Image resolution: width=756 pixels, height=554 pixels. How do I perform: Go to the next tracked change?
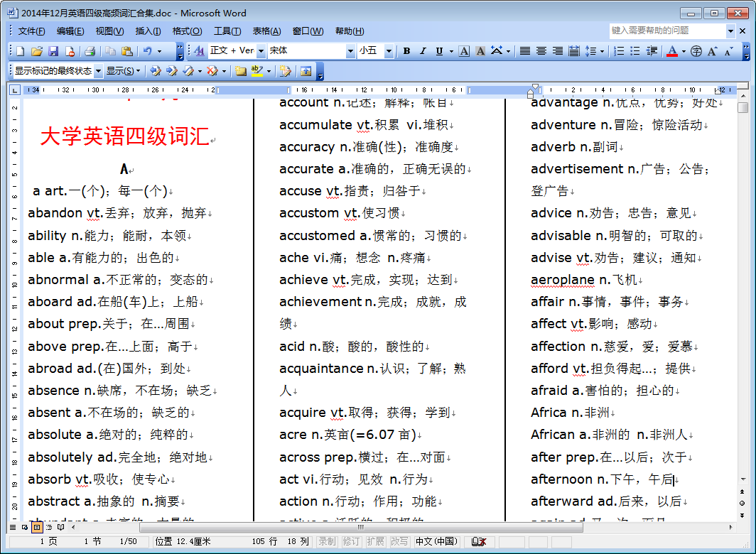(x=172, y=71)
